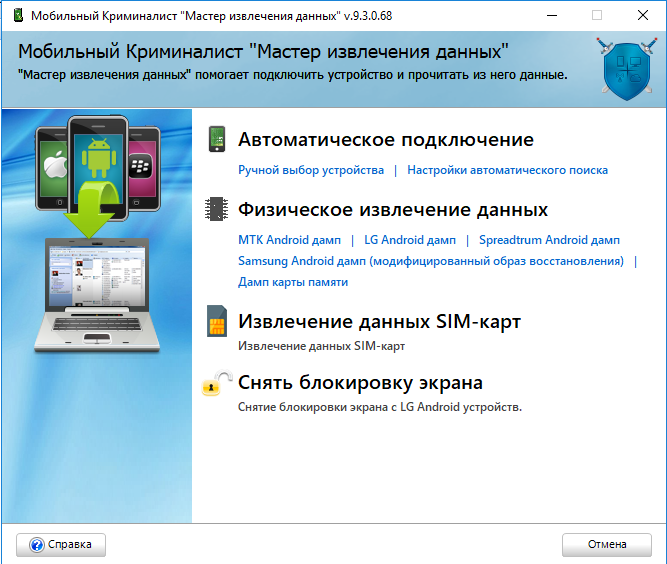Click the blue shield logo in header
This screenshot has height=564, width=667.
tap(627, 68)
